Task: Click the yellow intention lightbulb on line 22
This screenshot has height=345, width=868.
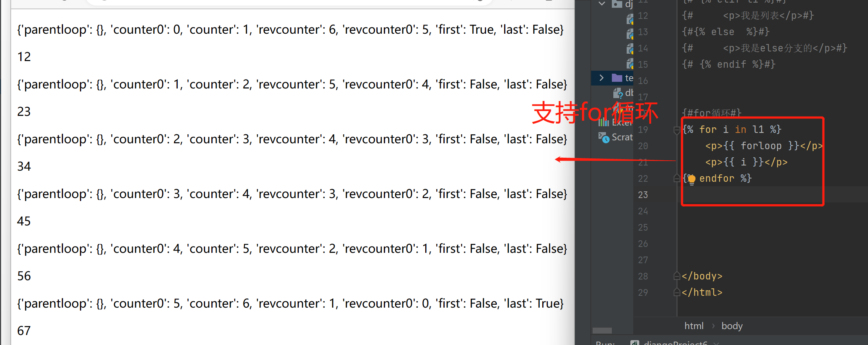Action: tap(691, 179)
